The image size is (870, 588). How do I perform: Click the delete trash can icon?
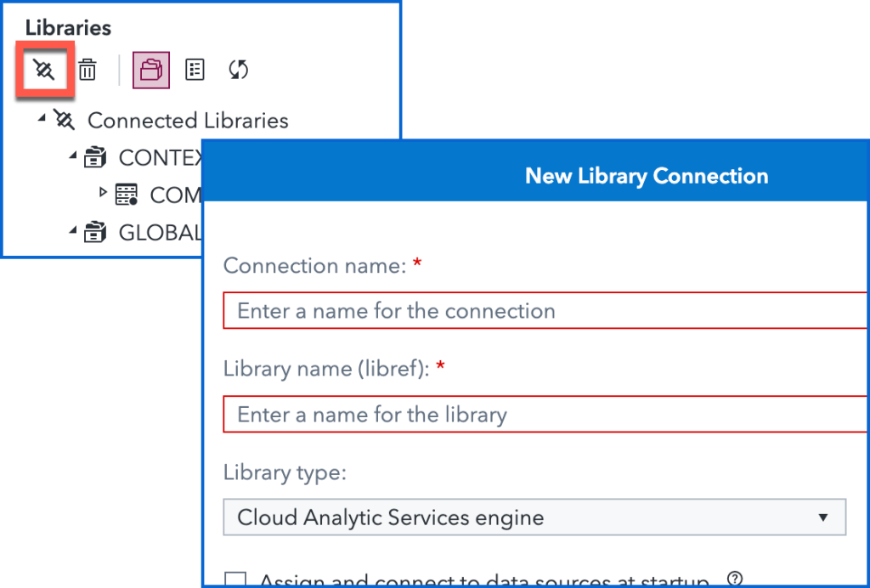click(88, 70)
